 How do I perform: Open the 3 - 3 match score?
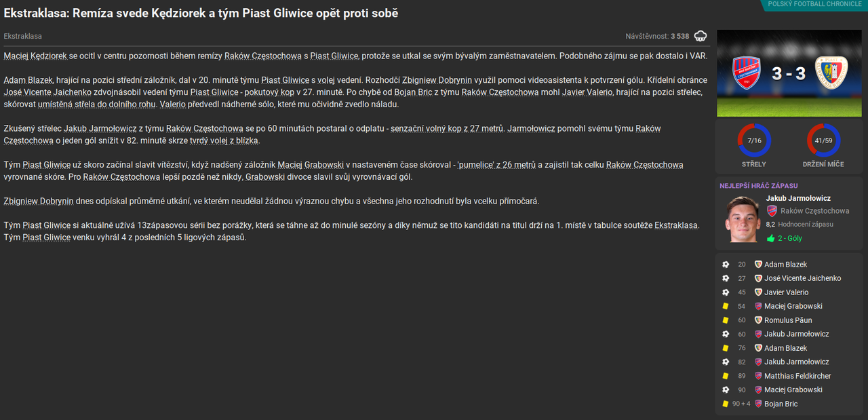[789, 73]
